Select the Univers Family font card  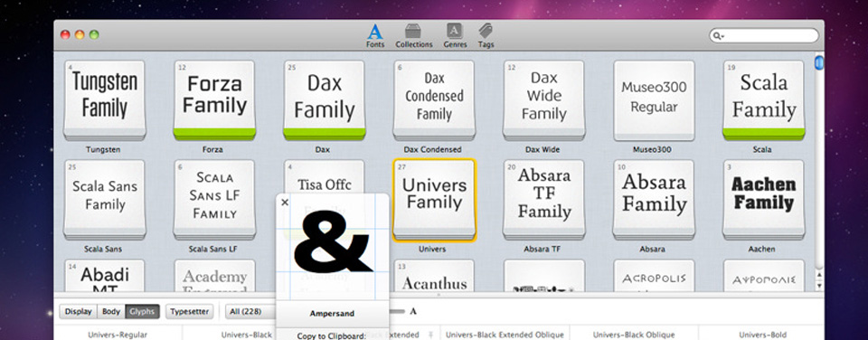click(x=434, y=200)
